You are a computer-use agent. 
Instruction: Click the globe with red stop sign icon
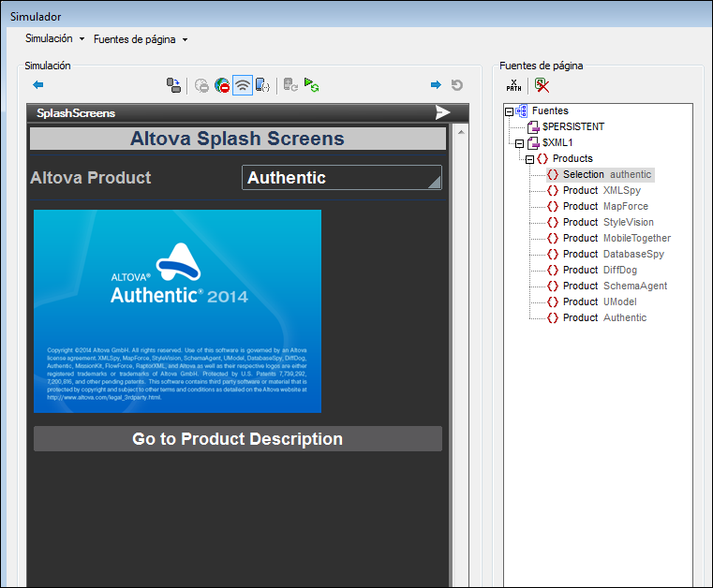point(222,85)
